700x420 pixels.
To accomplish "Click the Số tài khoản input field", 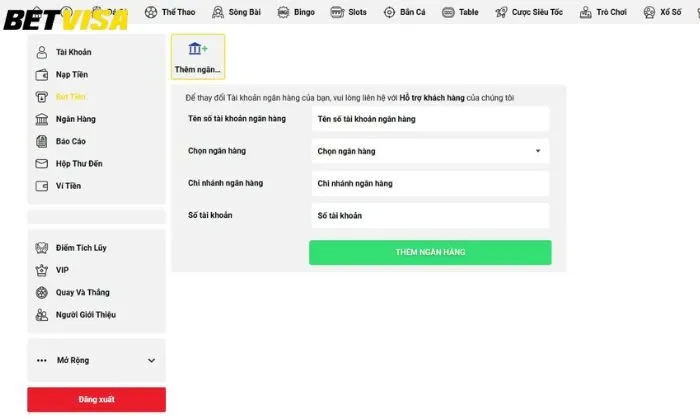I will (x=429, y=216).
